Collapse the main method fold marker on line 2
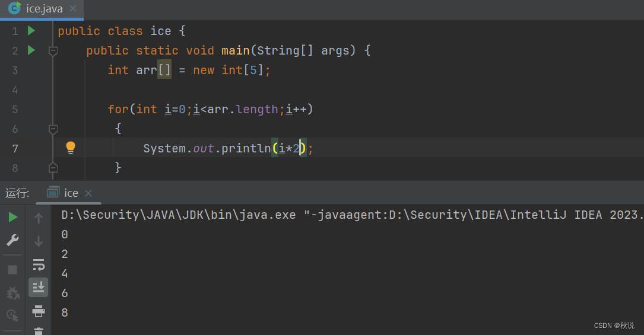 pyautogui.click(x=53, y=51)
